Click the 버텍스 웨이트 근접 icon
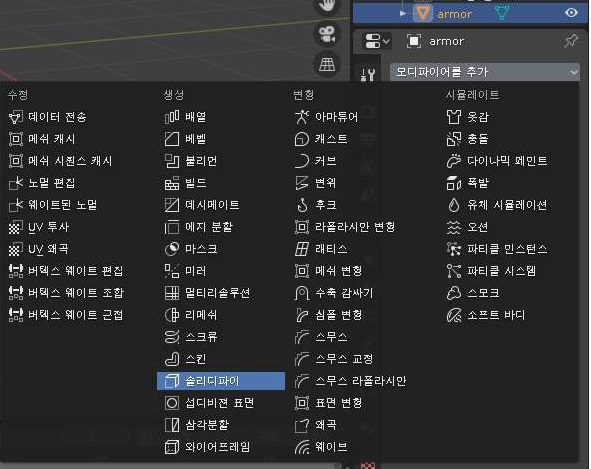This screenshot has height=469, width=591. [15, 315]
